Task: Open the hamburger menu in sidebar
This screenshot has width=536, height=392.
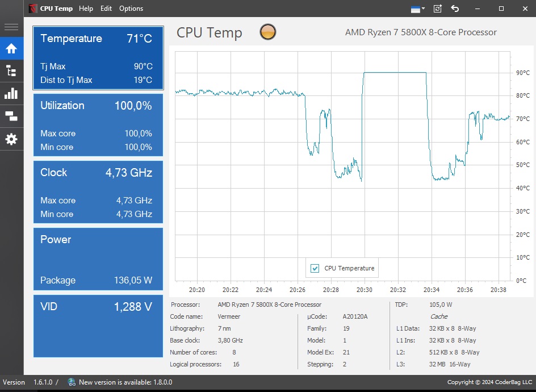Action: tap(11, 27)
